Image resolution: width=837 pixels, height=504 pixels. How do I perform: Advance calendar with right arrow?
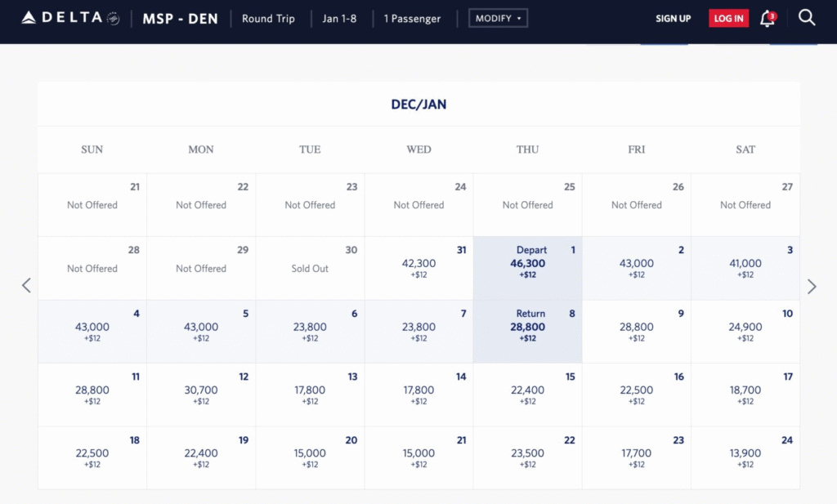(812, 286)
